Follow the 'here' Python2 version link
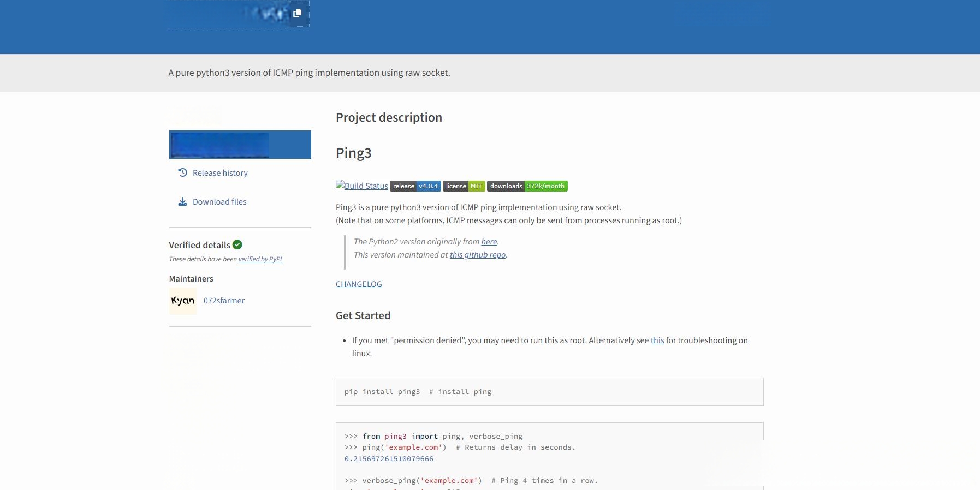980x490 pixels. [x=489, y=242]
